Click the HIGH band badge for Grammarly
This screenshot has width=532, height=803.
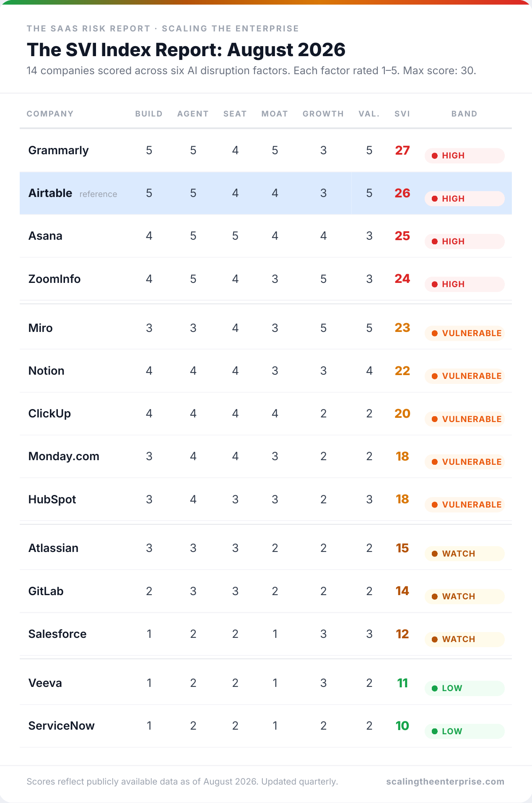click(465, 155)
